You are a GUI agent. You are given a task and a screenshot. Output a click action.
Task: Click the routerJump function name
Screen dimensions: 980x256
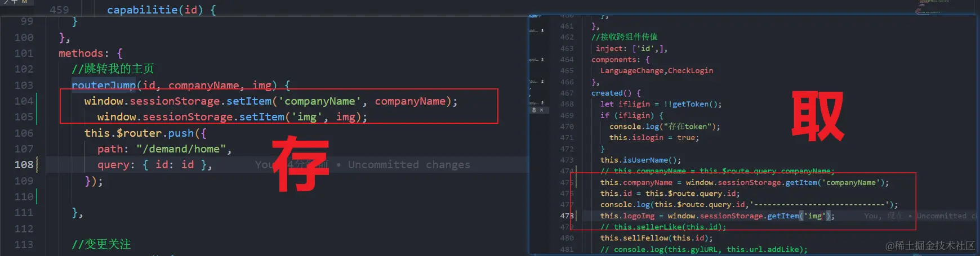[x=104, y=86]
